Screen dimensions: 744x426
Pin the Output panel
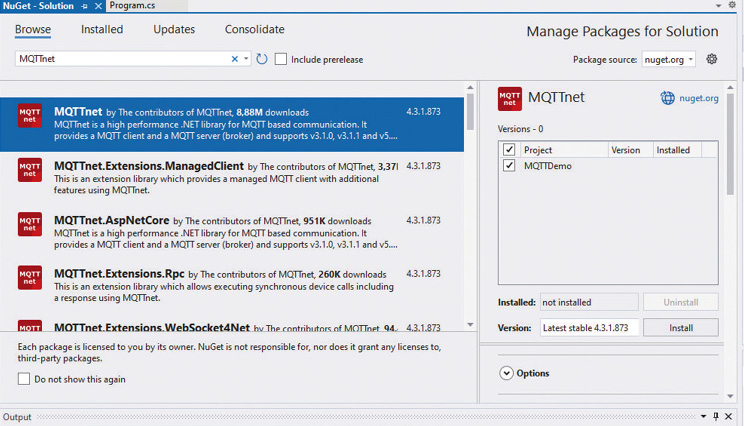tap(716, 417)
